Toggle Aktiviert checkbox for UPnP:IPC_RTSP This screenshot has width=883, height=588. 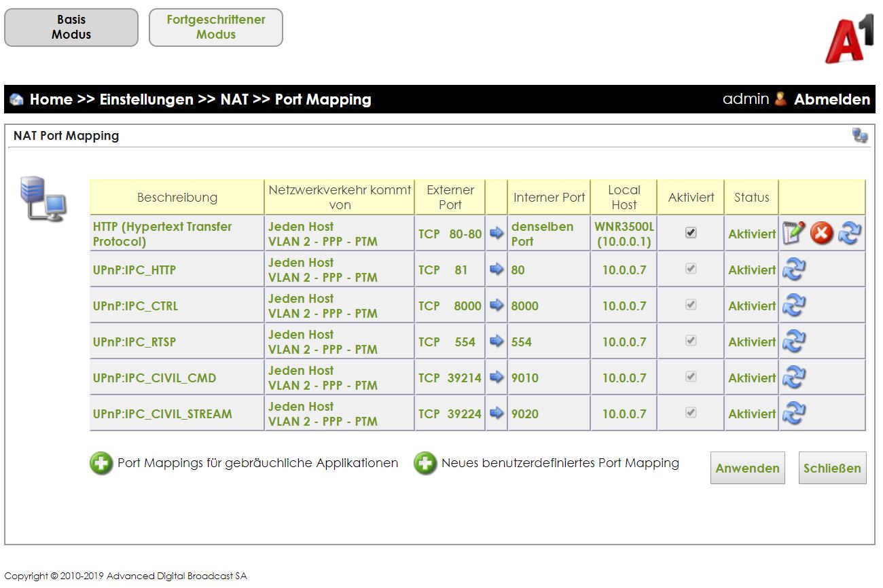pos(691,341)
